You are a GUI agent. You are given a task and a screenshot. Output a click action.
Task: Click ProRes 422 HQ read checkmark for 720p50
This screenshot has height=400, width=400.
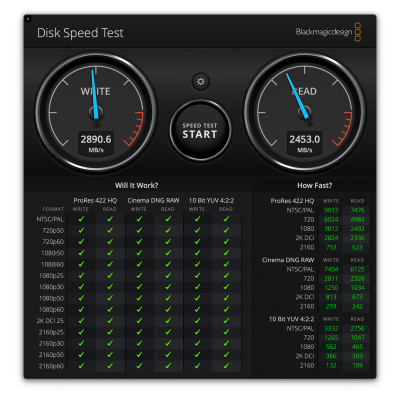pyautogui.click(x=110, y=230)
